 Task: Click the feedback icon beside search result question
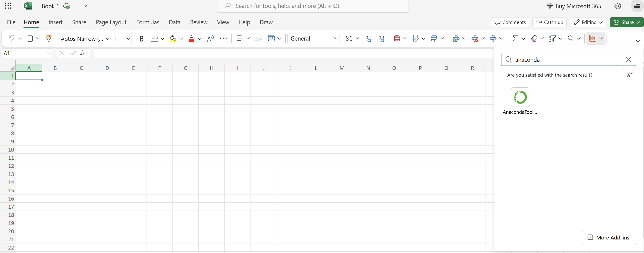[x=629, y=75]
